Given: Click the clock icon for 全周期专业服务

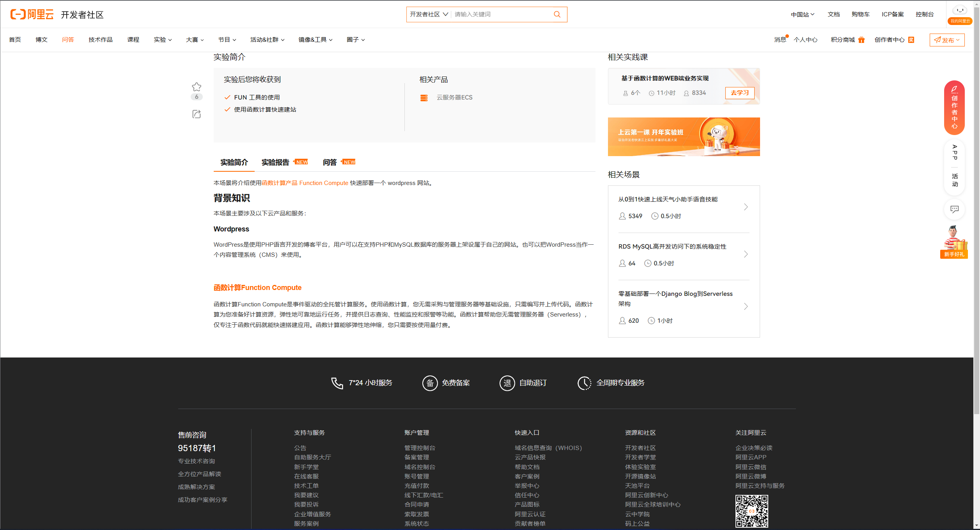Looking at the screenshot, I should point(584,383).
